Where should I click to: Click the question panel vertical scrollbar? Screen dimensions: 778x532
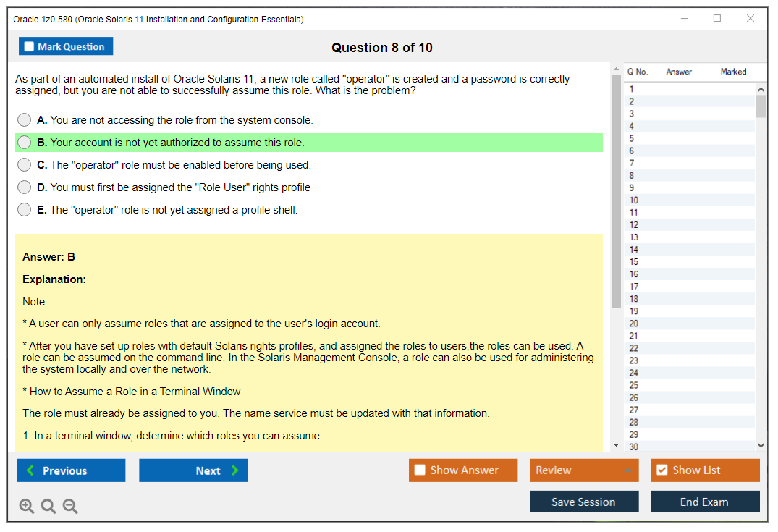point(616,188)
